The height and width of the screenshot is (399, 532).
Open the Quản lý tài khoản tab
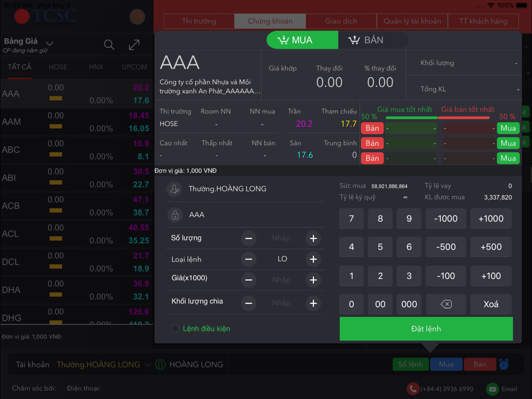pyautogui.click(x=412, y=21)
